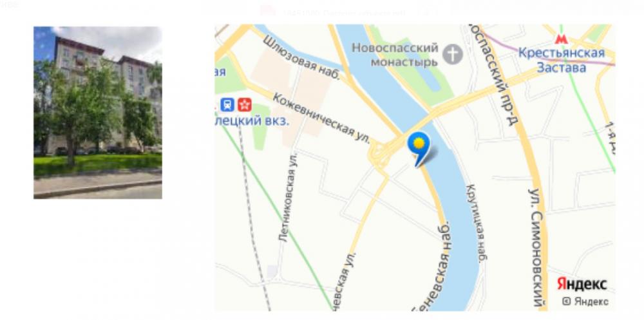Click the Кожевническая ул. street label
Image resolution: width=644 pixels, height=320 pixels.
pyautogui.click(x=321, y=118)
